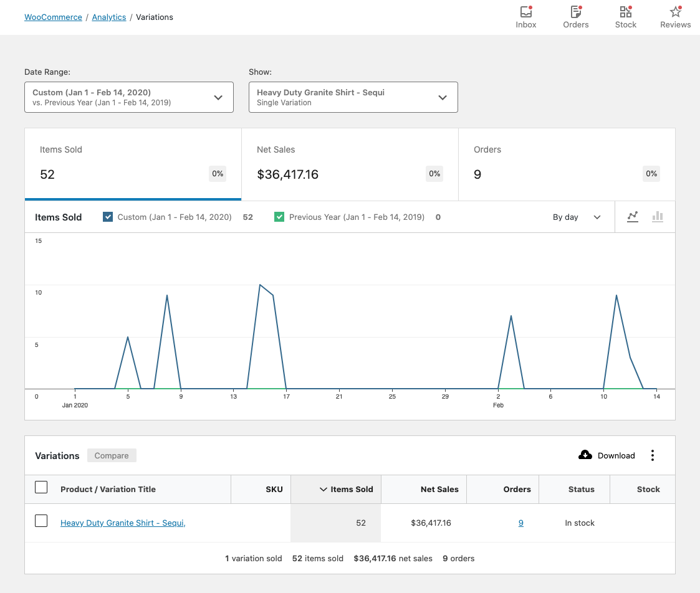This screenshot has height=593, width=700.
Task: Open the Date Range dropdown
Action: [129, 97]
